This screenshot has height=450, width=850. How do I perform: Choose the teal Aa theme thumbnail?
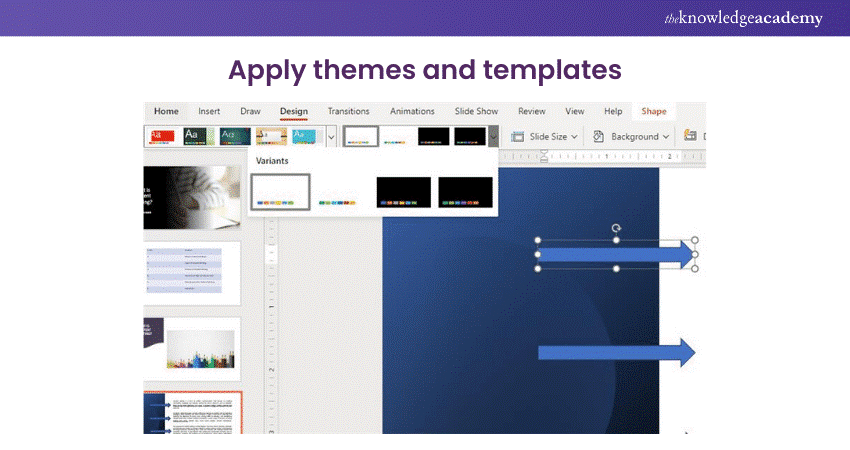pyautogui.click(x=234, y=136)
